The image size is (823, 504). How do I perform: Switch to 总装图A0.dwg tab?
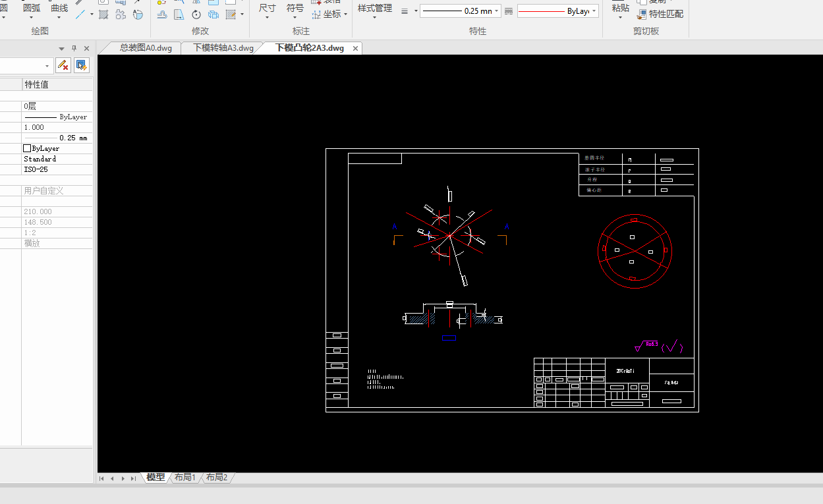pos(145,48)
